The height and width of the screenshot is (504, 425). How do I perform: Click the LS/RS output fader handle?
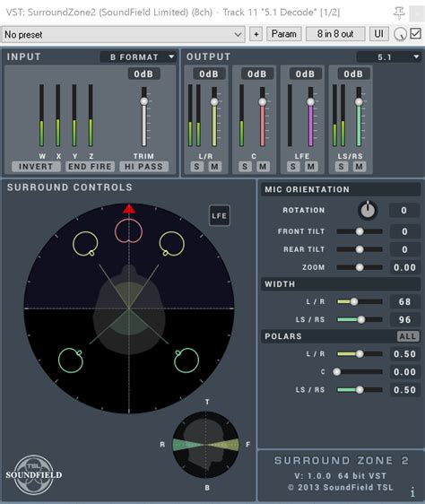[359, 102]
